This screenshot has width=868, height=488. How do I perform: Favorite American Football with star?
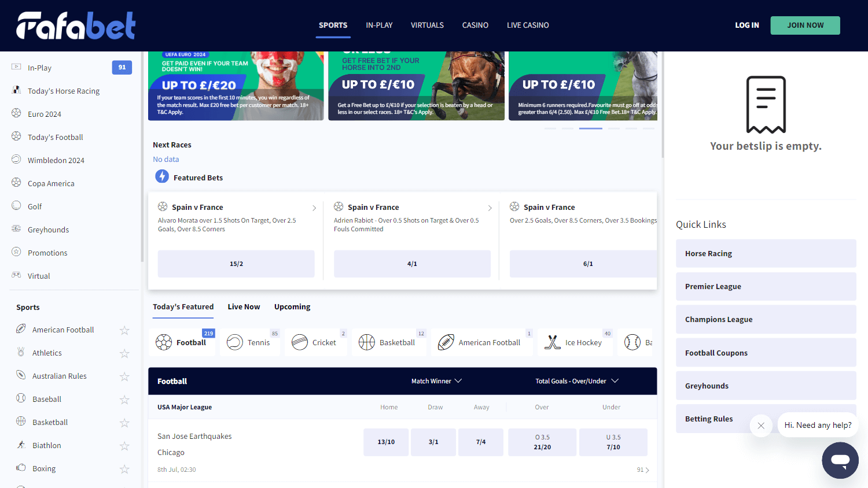(x=124, y=330)
